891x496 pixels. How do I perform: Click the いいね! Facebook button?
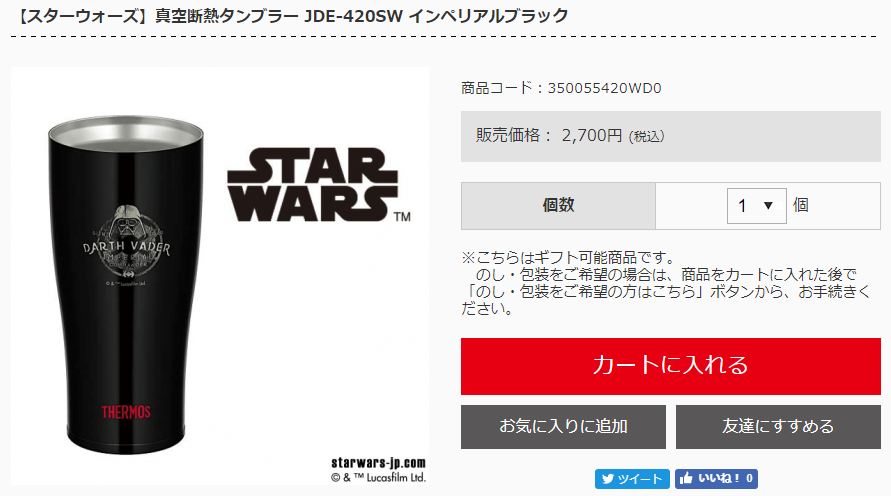(716, 479)
